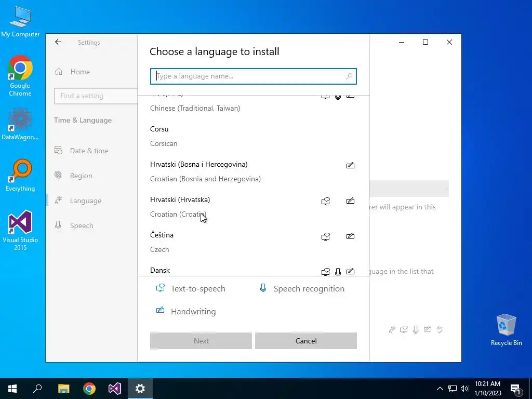Click the Text-to-speech legend icon
The width and height of the screenshot is (532, 399).
tap(160, 288)
